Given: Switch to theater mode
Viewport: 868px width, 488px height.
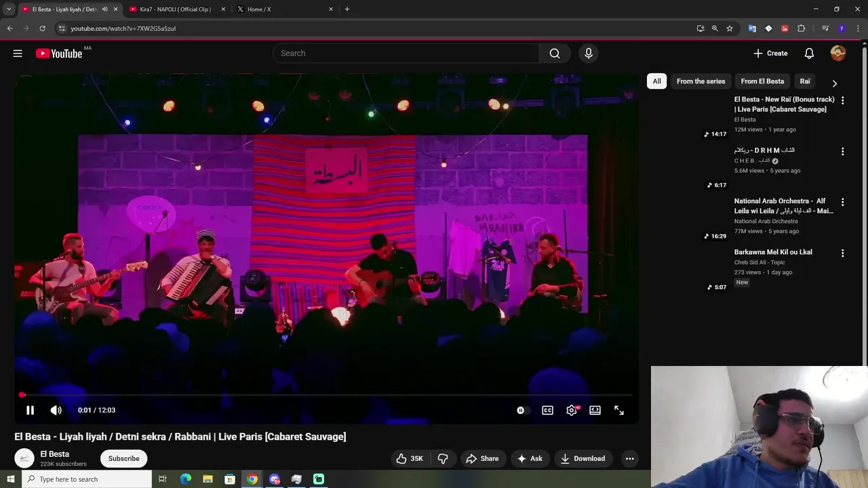Looking at the screenshot, I should coord(595,410).
